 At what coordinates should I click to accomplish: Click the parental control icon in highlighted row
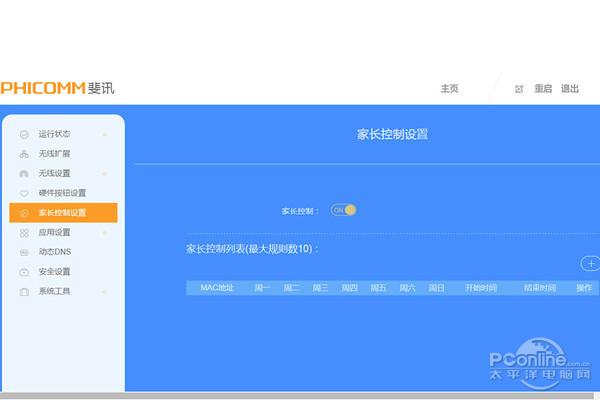(x=24, y=213)
